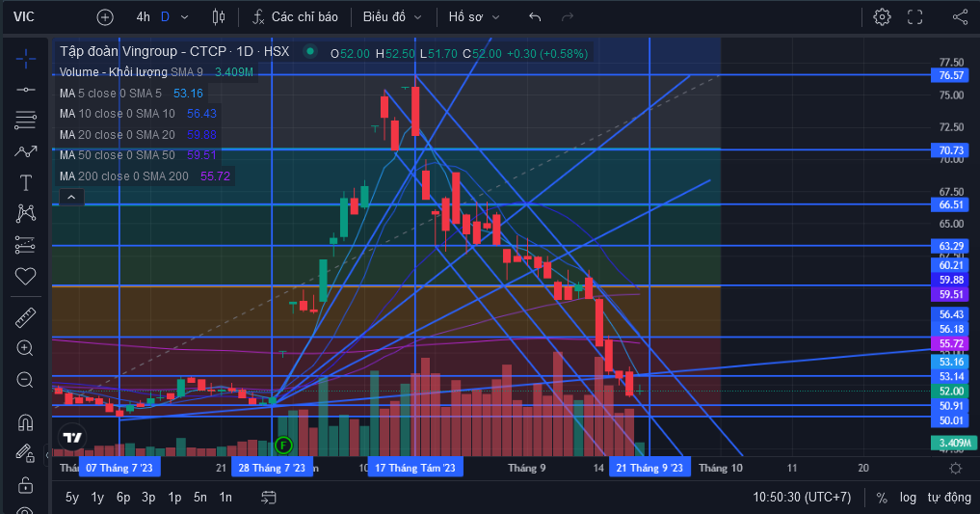Click the MA 5 close legend entry

131,94
